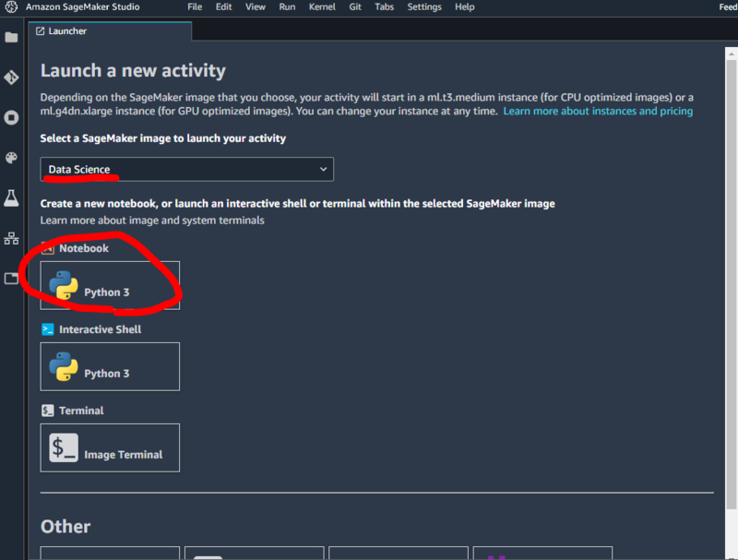738x560 pixels.
Task: Open the Settings menu
Action: point(424,7)
